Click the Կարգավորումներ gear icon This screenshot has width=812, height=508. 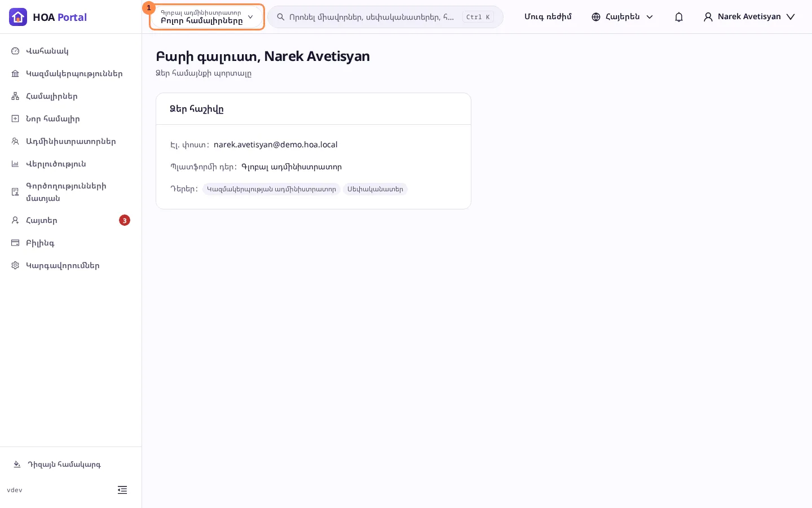[x=15, y=265]
